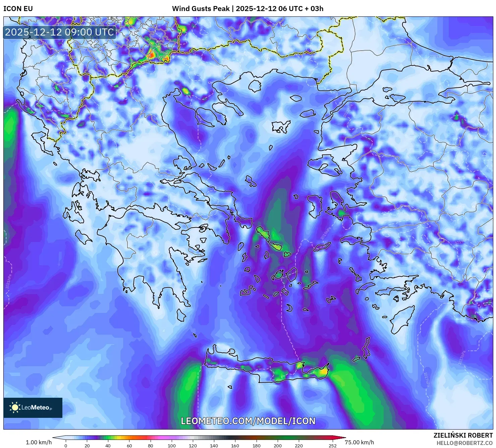Click the 200 mark dark green section on color scale
496x448 pixels.
(x=277, y=438)
